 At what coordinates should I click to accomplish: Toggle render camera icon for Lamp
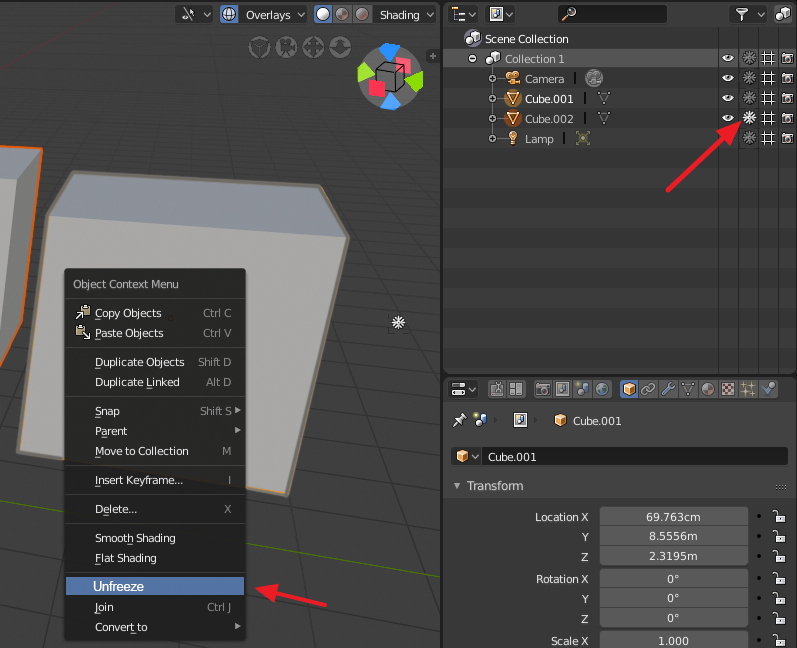click(787, 138)
